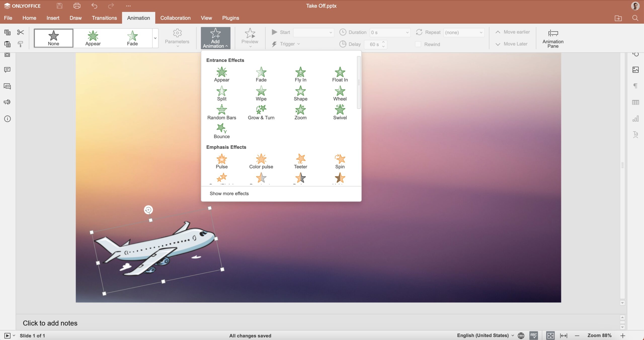Apply the Color pulse emphasis effect
This screenshot has height=340, width=644.
point(261,161)
